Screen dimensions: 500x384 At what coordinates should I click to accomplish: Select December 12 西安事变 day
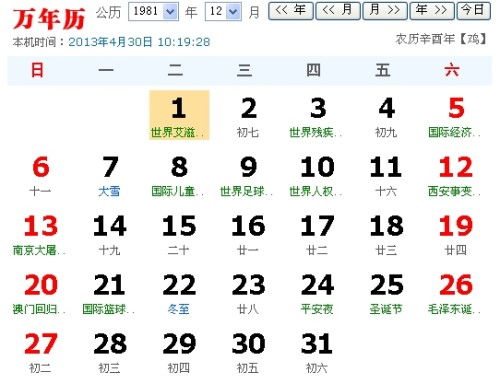456,176
